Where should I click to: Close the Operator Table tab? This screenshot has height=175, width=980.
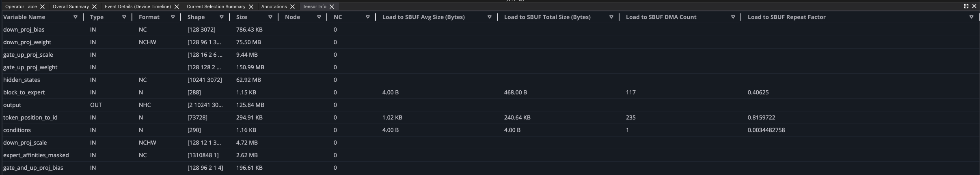click(42, 7)
